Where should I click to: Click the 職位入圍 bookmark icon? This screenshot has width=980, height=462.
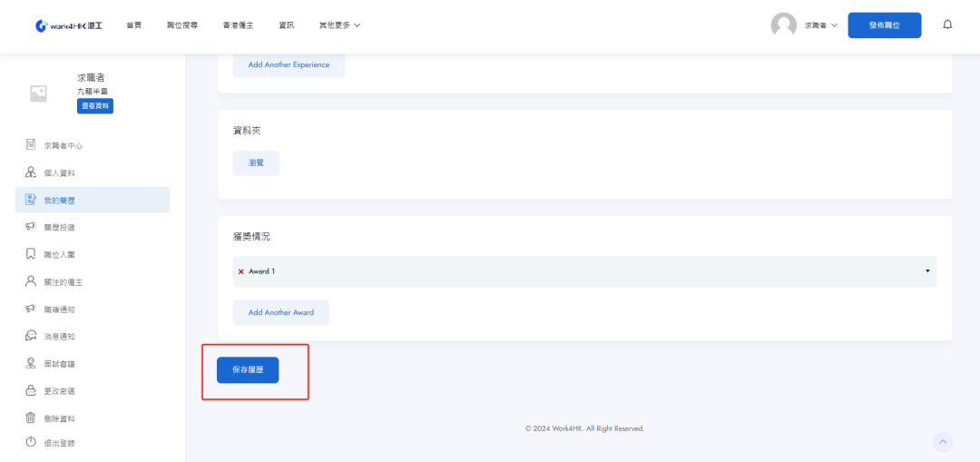[x=31, y=254]
